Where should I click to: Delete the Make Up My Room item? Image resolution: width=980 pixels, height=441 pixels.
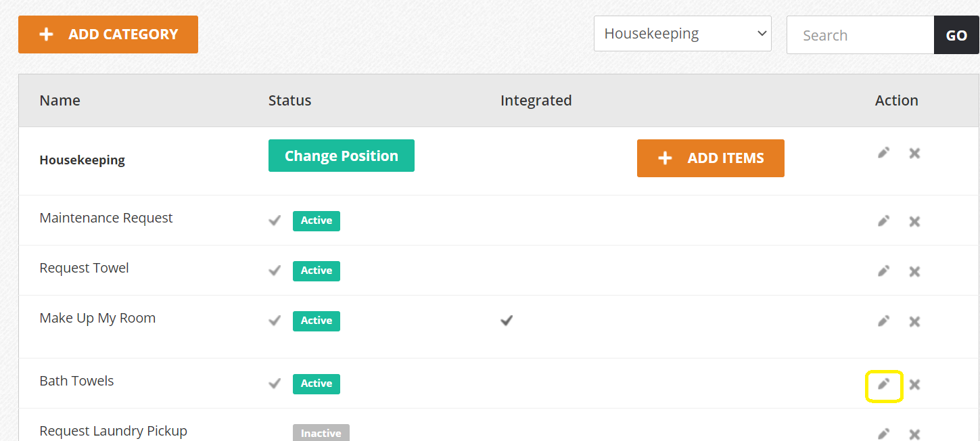click(x=914, y=321)
